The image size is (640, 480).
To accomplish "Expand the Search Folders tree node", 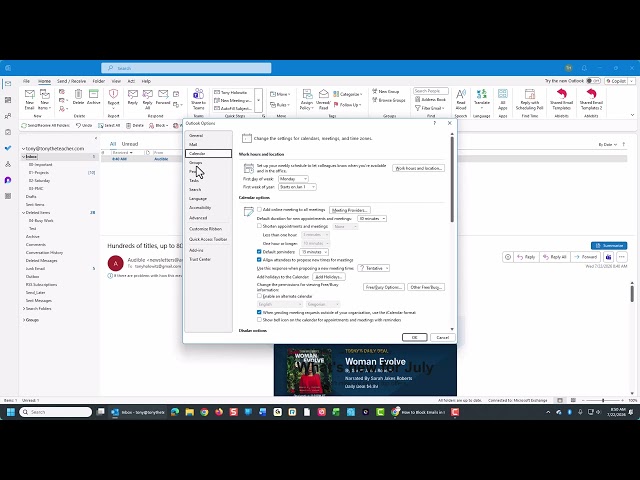I will (23, 309).
